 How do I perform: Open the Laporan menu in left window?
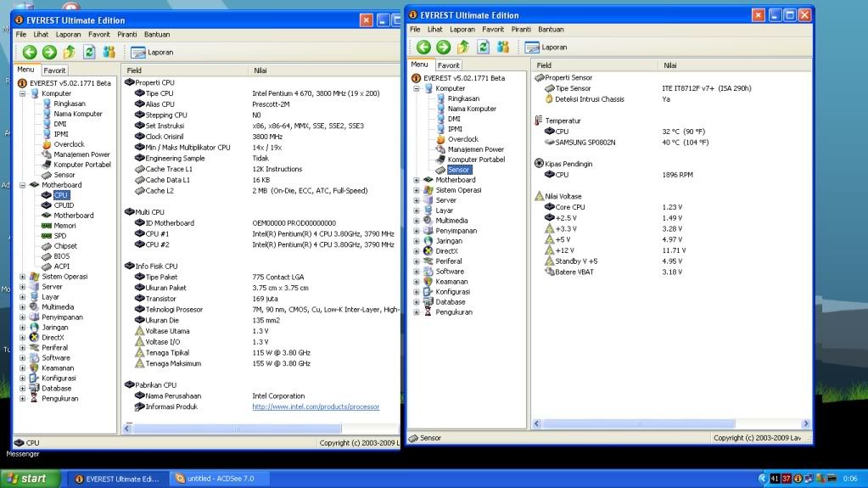point(68,34)
